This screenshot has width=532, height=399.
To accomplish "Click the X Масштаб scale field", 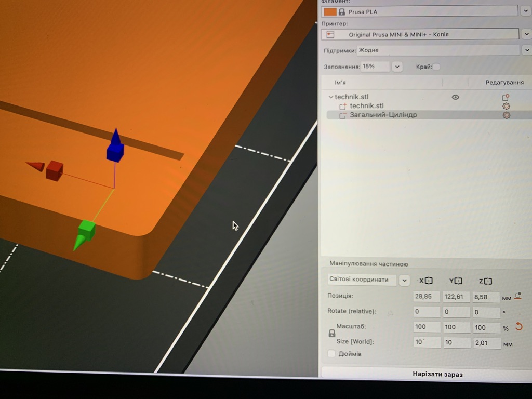I will (x=427, y=327).
